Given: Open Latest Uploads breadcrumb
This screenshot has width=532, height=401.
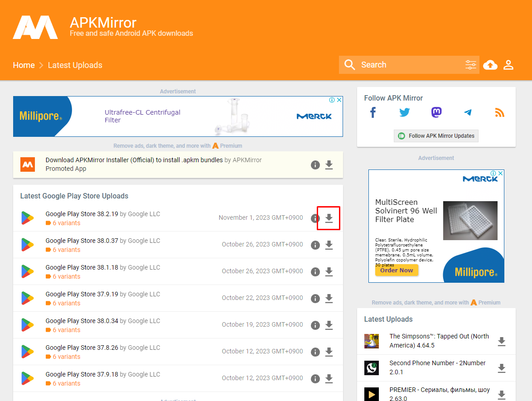Looking at the screenshot, I should (75, 65).
